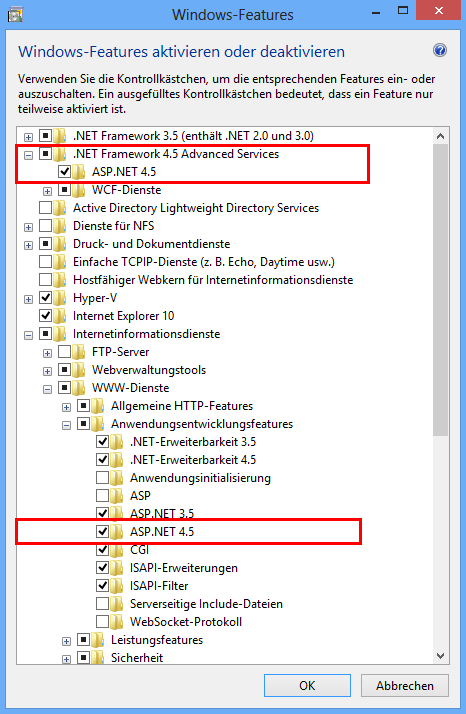466x714 pixels.
Task: Minimize the Windows-Features window
Action: 376,13
